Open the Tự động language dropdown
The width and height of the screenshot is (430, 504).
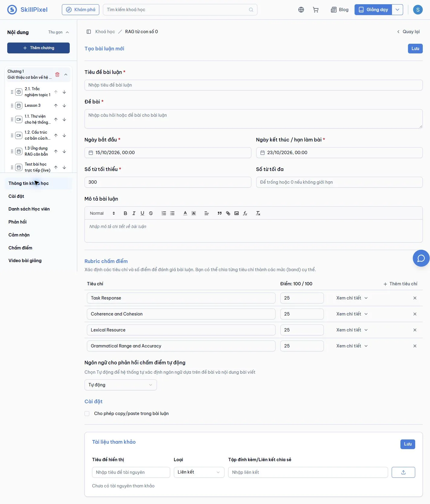click(120, 385)
